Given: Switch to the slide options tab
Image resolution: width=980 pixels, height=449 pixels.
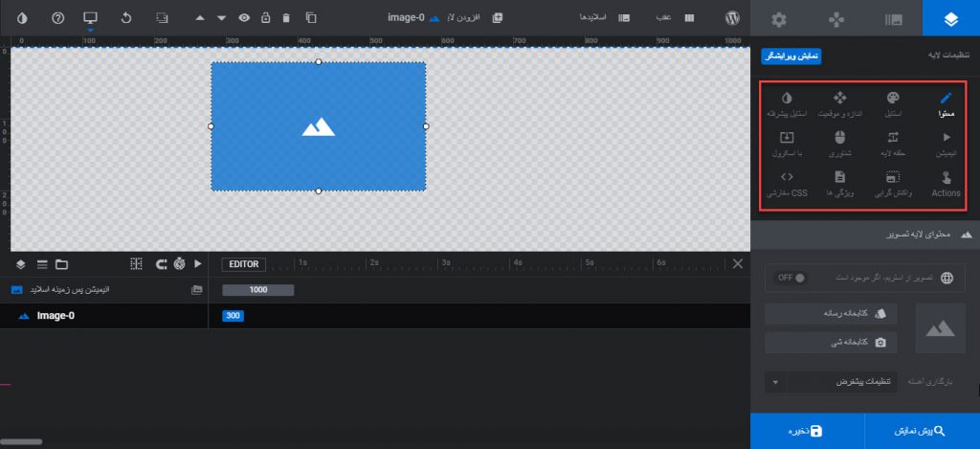Looking at the screenshot, I should click(894, 19).
